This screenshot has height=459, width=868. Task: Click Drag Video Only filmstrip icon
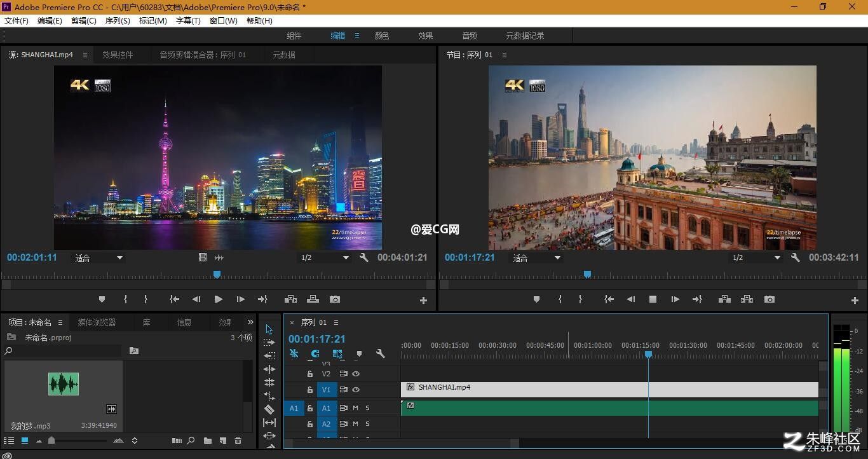pos(203,257)
